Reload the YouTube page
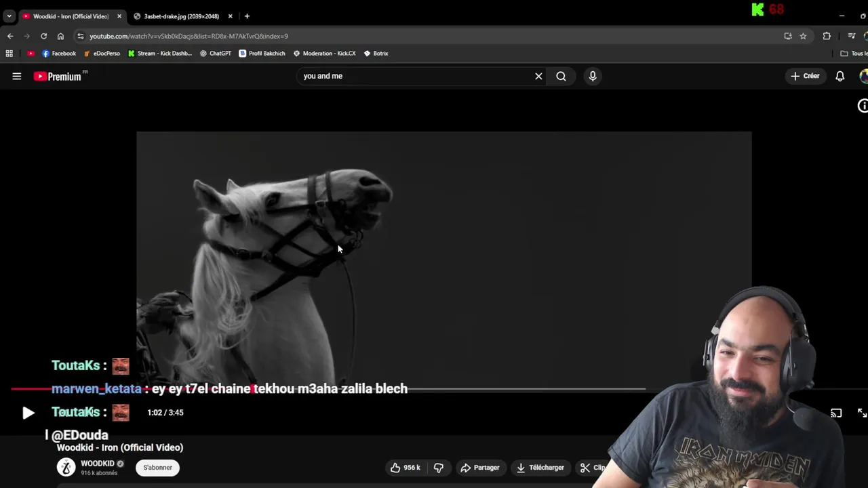 pyautogui.click(x=43, y=36)
